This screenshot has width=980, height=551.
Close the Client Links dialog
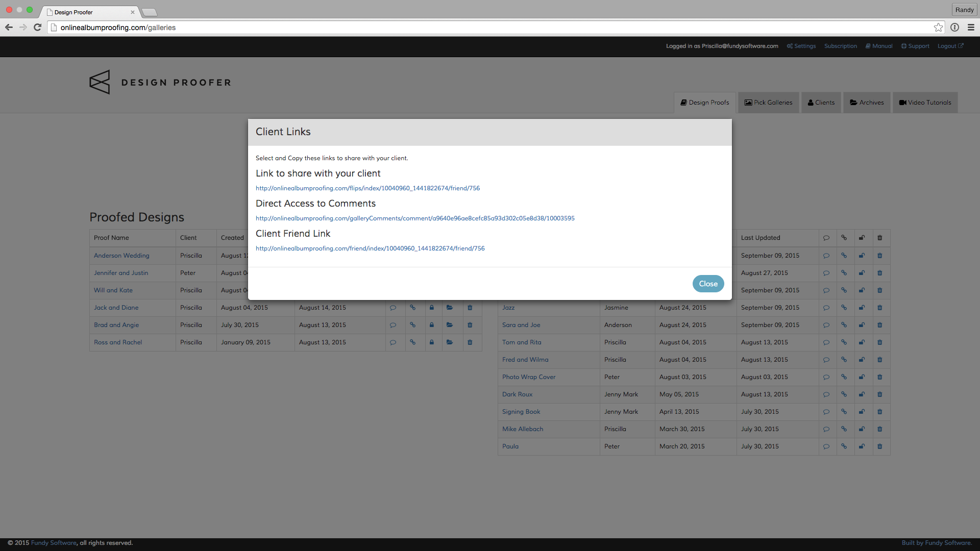point(708,284)
